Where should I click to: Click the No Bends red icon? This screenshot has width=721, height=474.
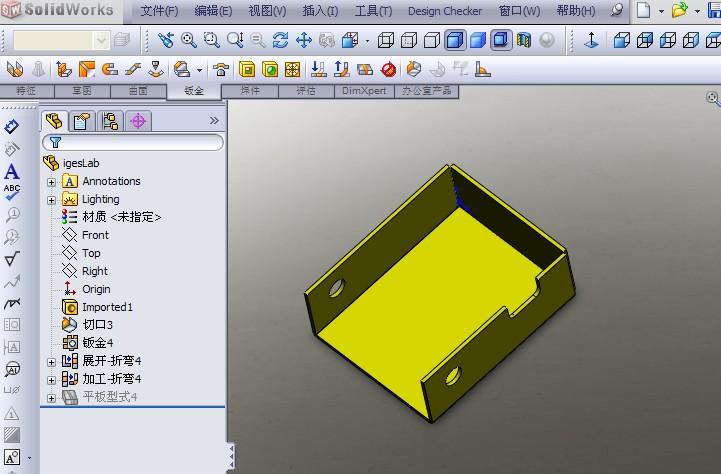[x=389, y=70]
